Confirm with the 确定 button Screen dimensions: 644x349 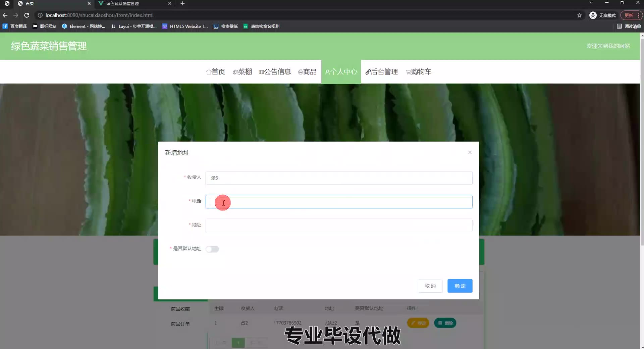[x=460, y=286]
